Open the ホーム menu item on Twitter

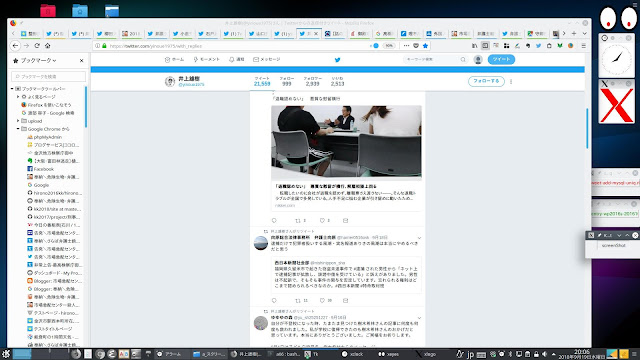[x=174, y=60]
